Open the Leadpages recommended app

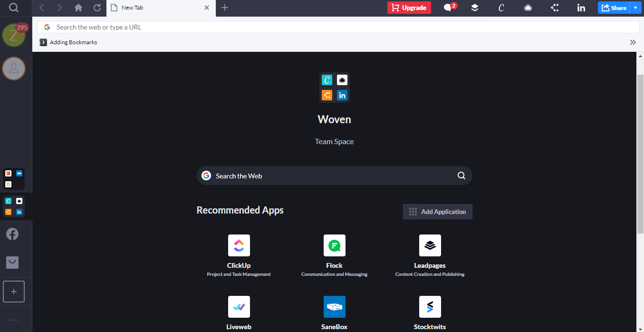pos(430,245)
